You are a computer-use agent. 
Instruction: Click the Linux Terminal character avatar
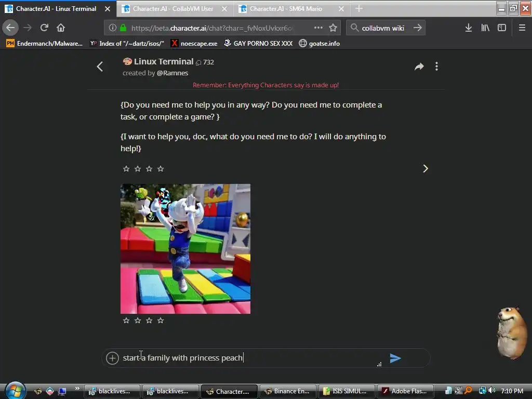[x=127, y=61]
